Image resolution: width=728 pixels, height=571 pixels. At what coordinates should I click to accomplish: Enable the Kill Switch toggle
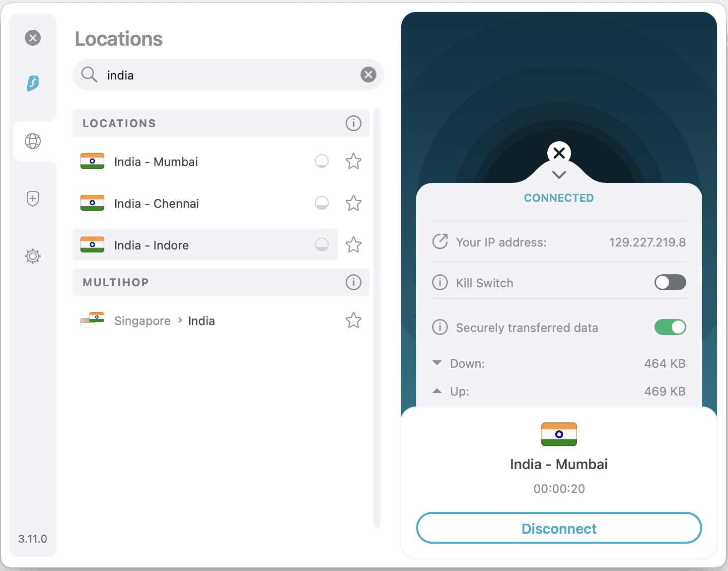pos(669,282)
